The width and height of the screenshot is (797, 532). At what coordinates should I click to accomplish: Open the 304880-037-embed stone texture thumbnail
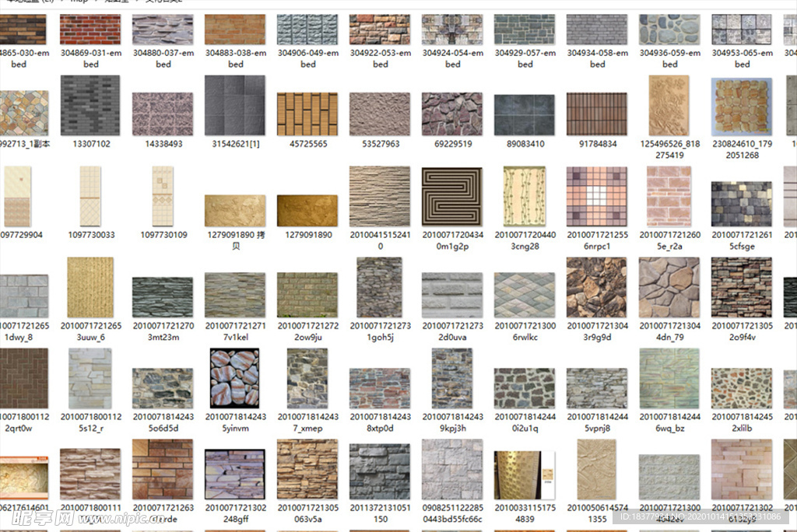163,30
